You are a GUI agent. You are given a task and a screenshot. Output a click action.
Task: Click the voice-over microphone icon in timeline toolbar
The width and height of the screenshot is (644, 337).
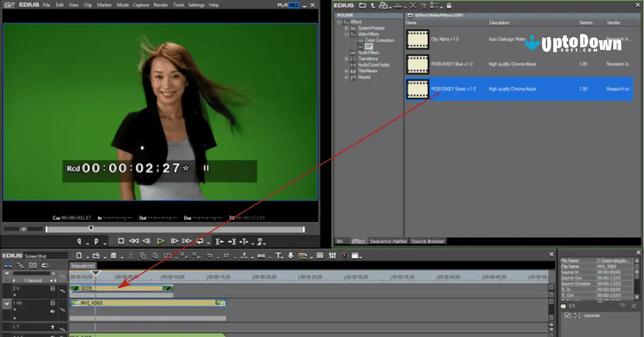click(x=290, y=255)
